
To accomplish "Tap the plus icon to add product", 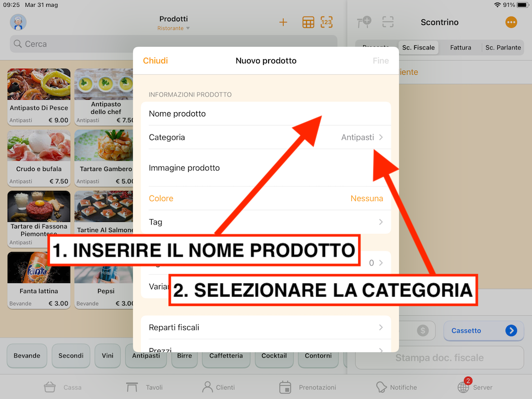I will (283, 22).
